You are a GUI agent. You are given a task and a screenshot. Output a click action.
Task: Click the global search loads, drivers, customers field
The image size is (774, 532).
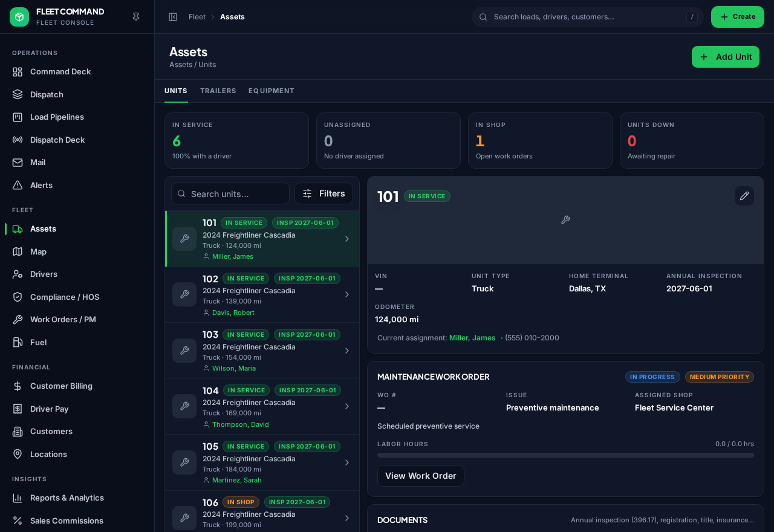(587, 17)
